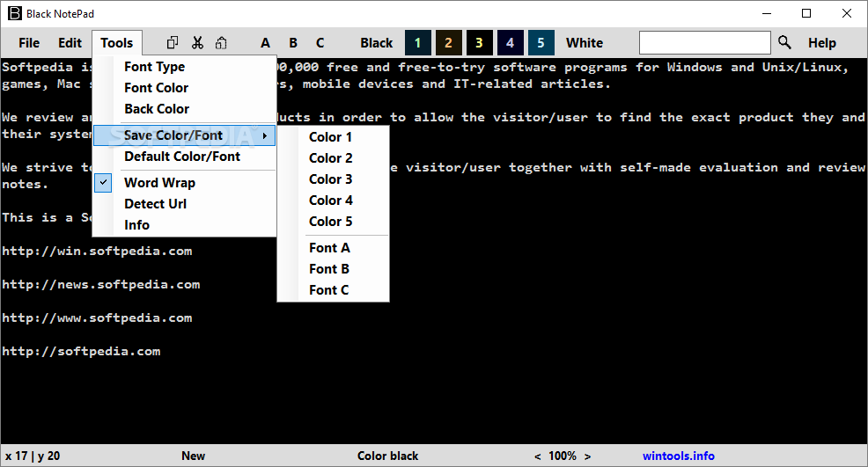Select Default Color/Font menu entry
This screenshot has width=868, height=467.
click(184, 157)
